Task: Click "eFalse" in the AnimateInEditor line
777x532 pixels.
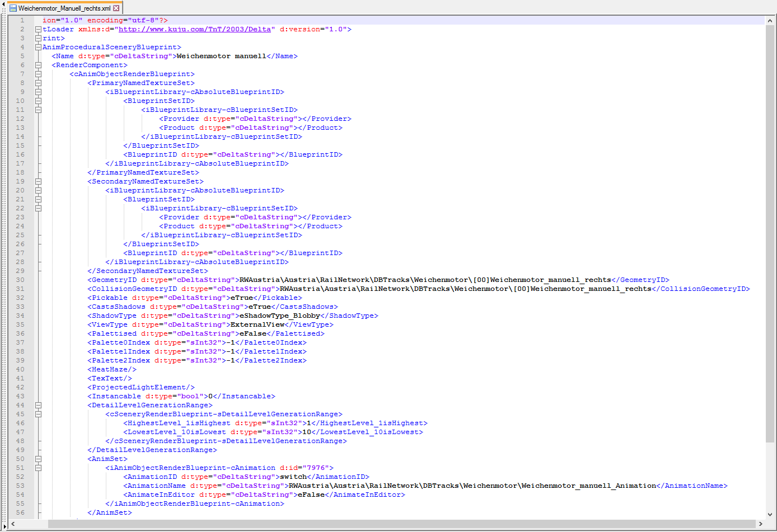Action: click(x=311, y=495)
